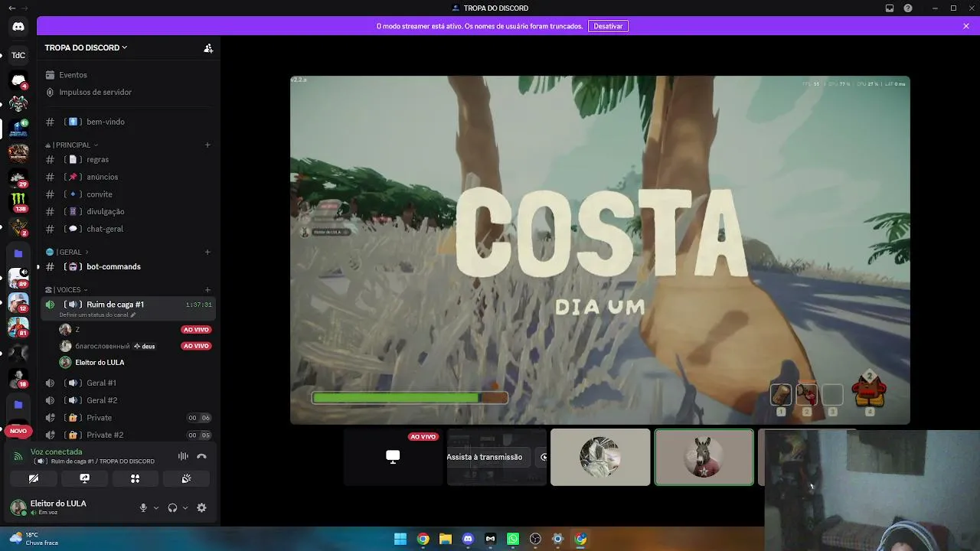Toggle microphone mute

(142, 507)
